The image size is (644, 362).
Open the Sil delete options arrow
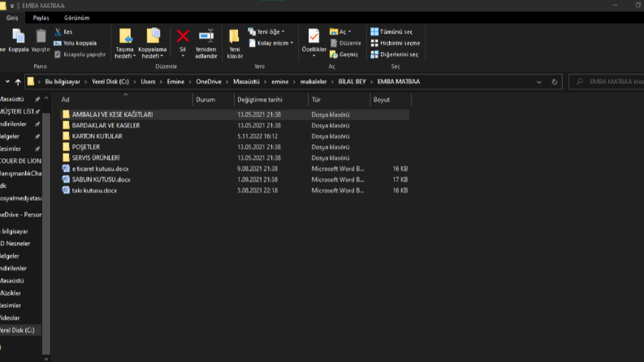(183, 55)
